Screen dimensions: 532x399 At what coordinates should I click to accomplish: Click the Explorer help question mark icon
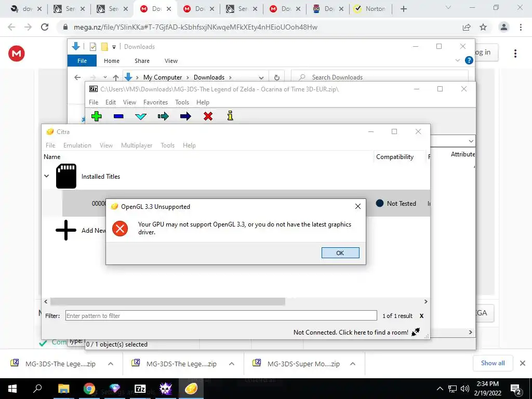469,60
